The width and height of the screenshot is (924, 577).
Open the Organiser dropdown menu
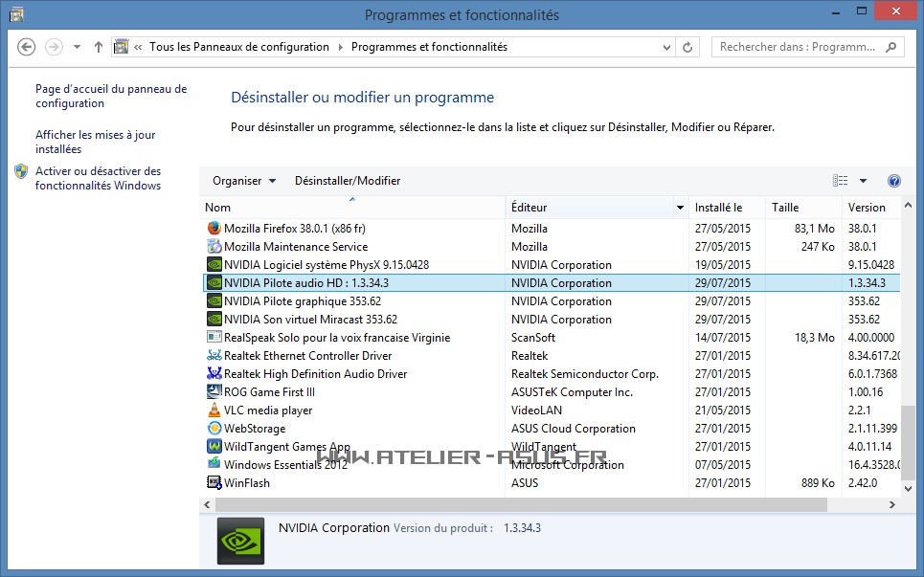[x=243, y=181]
